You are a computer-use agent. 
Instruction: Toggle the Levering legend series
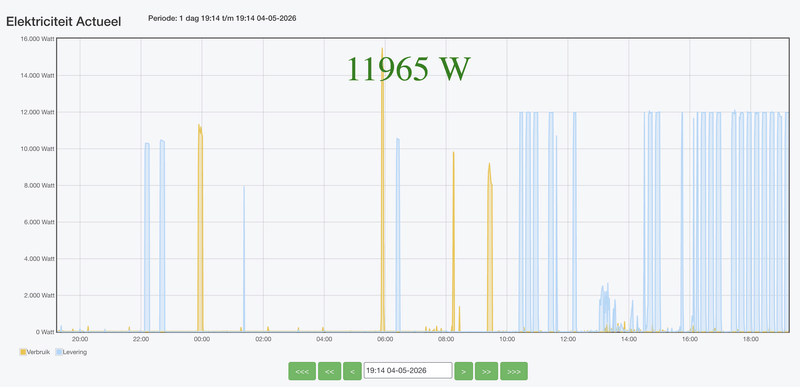point(71,352)
